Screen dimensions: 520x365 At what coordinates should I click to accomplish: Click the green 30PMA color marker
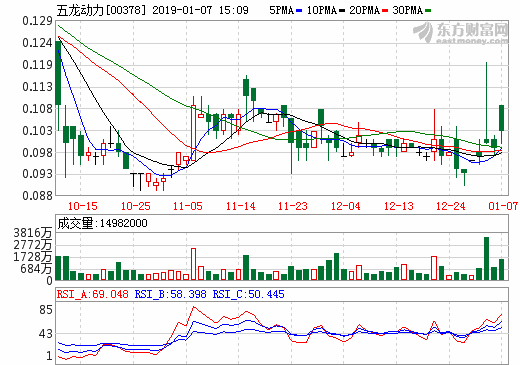point(428,11)
